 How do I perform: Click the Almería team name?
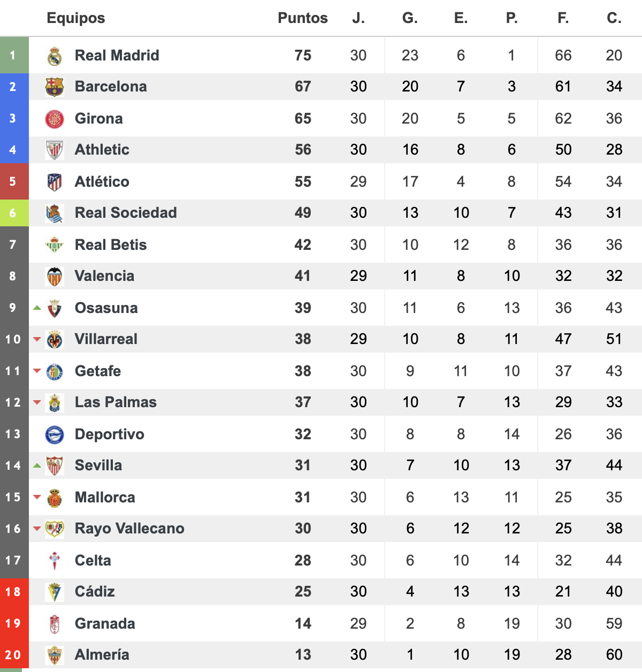point(102,655)
